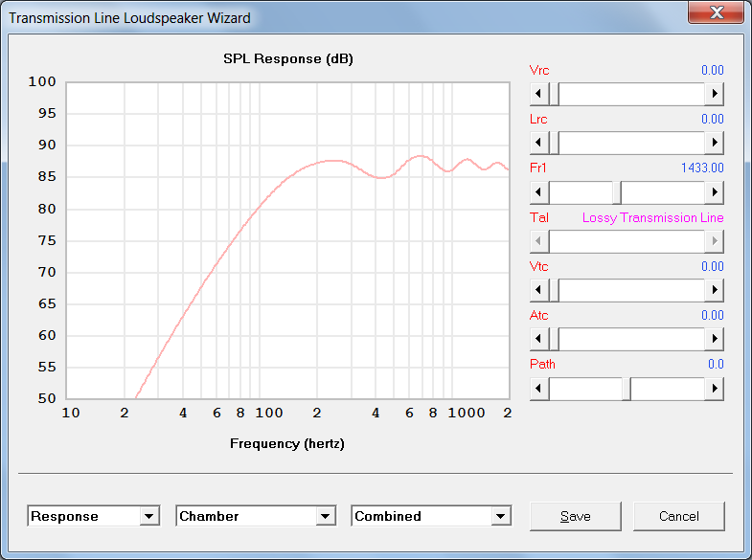Click the Atc slider thumb
This screenshot has height=560, width=752.
554,339
